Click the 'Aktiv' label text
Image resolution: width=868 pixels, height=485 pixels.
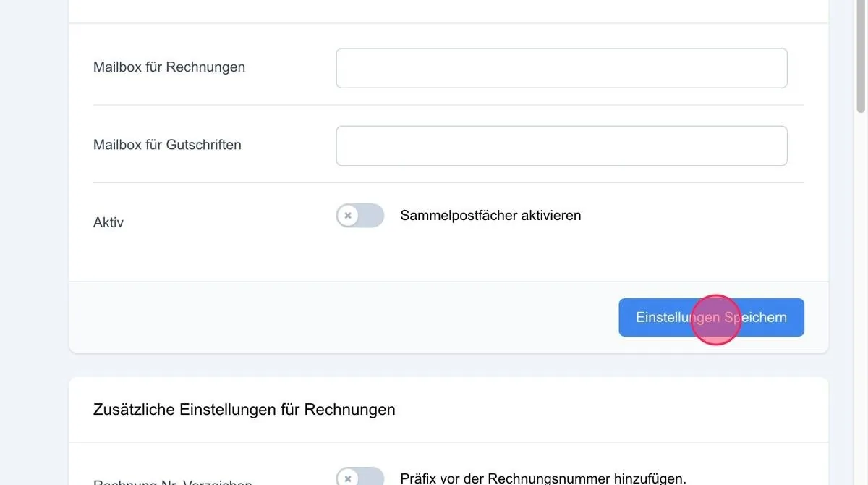click(109, 222)
